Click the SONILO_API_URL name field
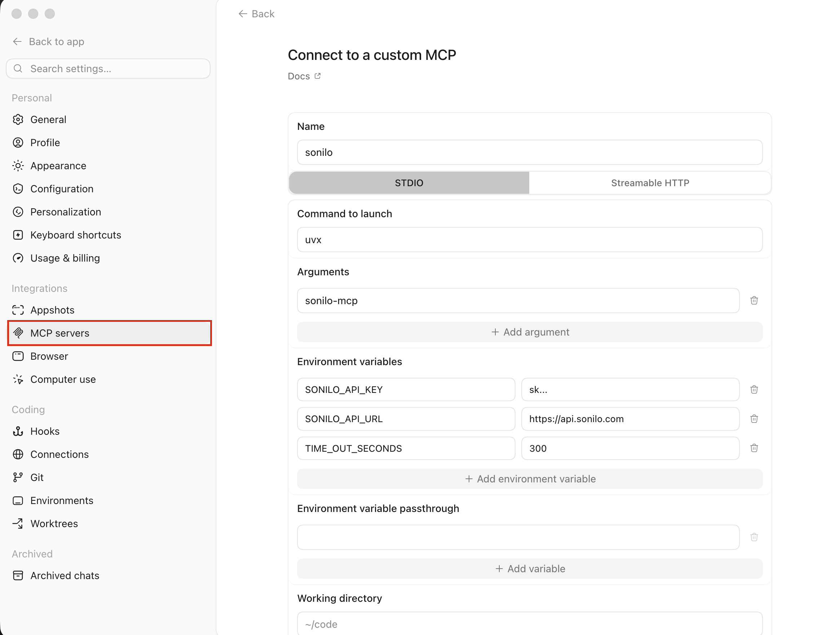The height and width of the screenshot is (635, 840). [x=406, y=419]
